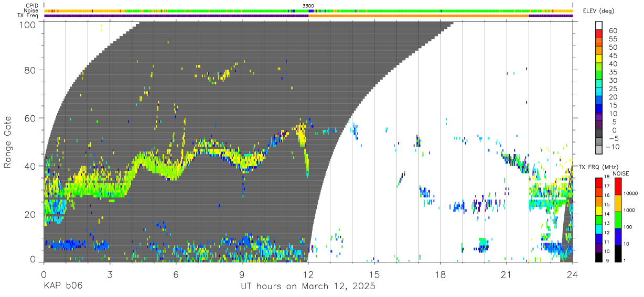Click the ELEV (deg) colorbar title
Image resolution: width=644 pixels, height=297 pixels.
click(599, 11)
